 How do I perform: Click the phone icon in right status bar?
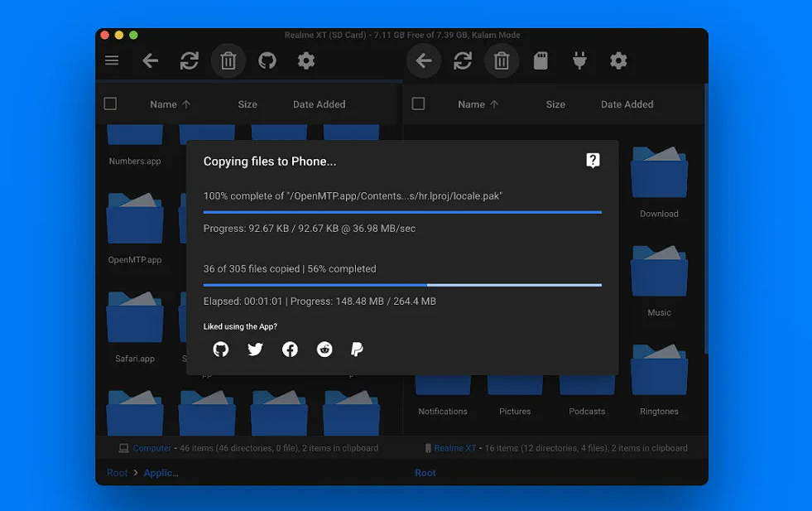428,448
